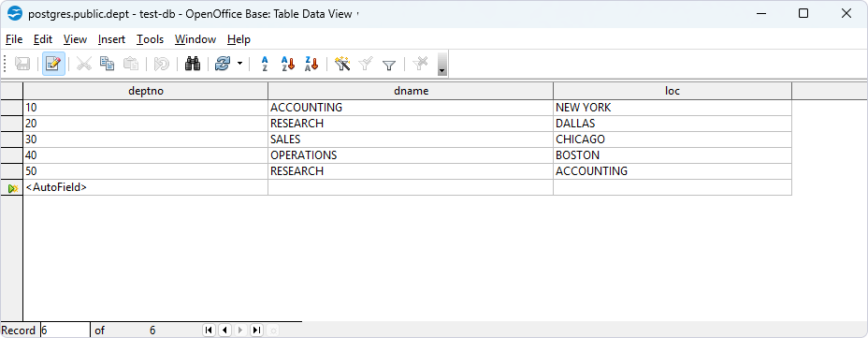Open the Insert menu
The image size is (868, 338).
pyautogui.click(x=111, y=39)
